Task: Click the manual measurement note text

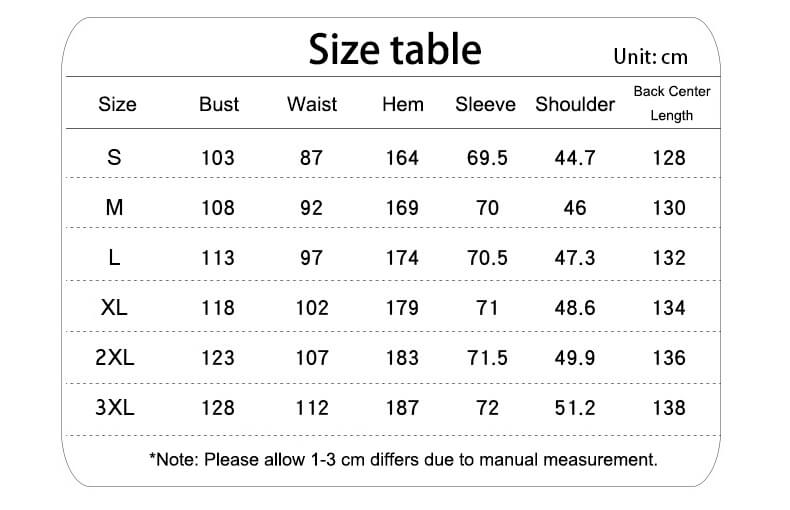Action: coord(403,460)
